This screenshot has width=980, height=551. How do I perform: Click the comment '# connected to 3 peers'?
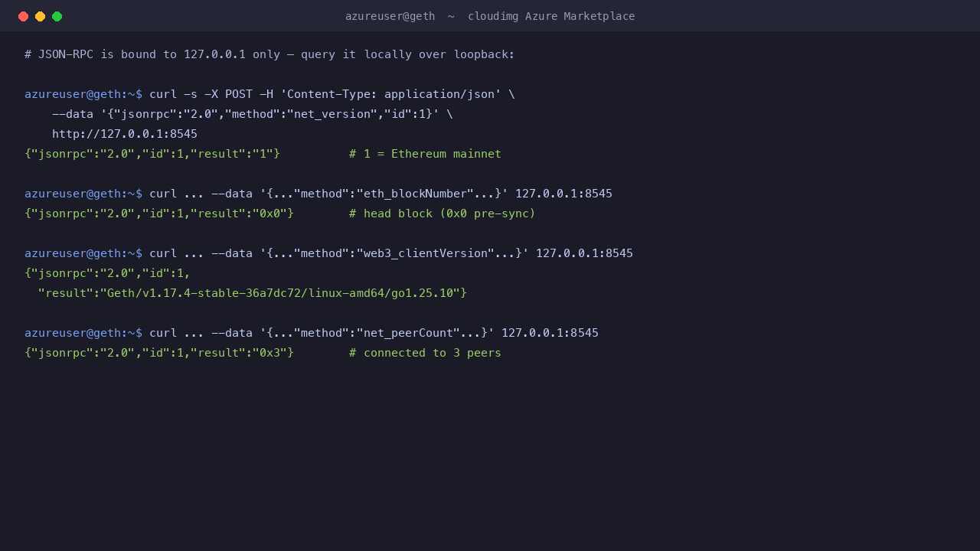tap(425, 353)
